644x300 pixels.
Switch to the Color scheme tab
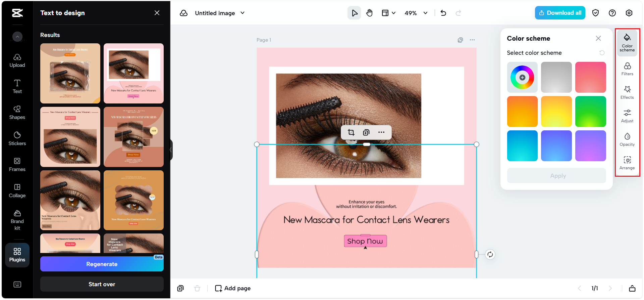pyautogui.click(x=627, y=43)
